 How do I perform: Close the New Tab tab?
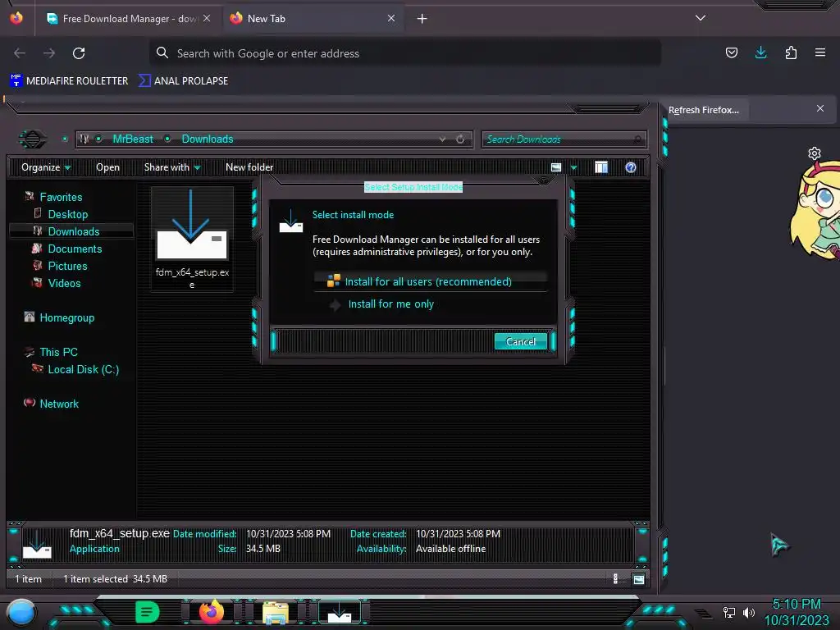(x=391, y=18)
